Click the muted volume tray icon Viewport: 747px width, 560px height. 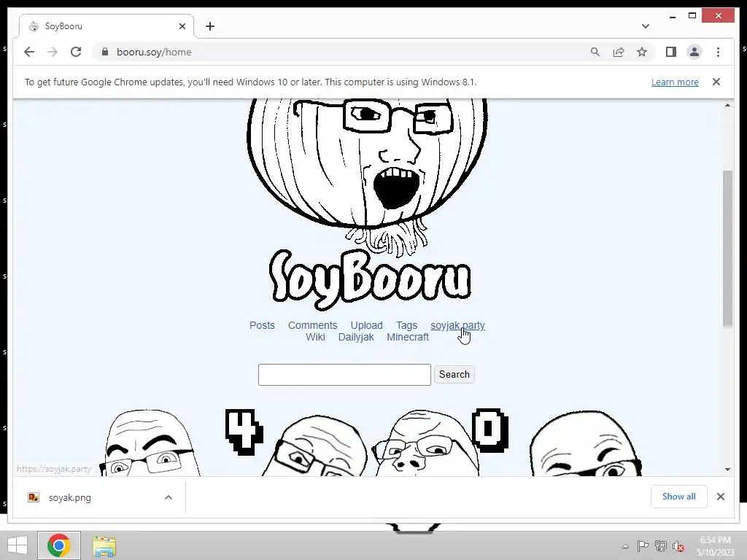[x=678, y=546]
